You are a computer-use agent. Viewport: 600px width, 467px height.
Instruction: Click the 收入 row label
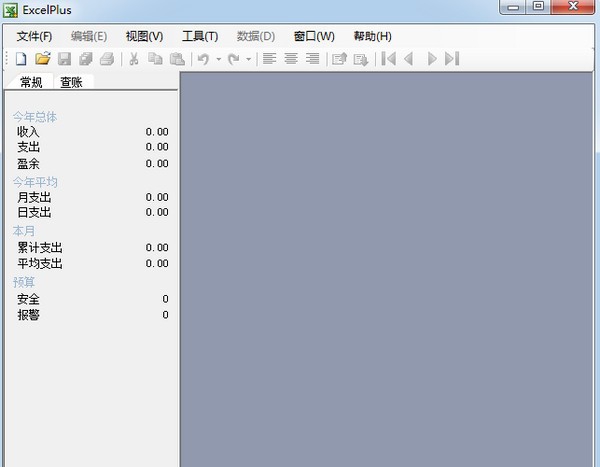coord(28,132)
